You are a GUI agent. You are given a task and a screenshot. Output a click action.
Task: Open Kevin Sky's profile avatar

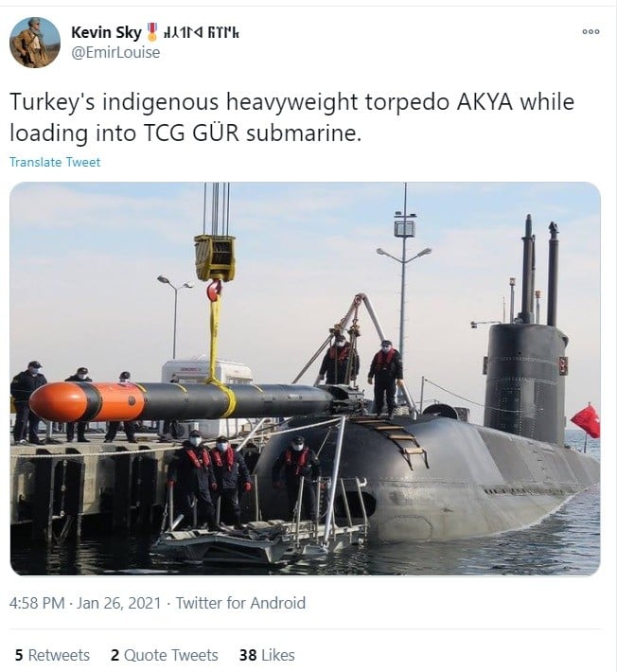[35, 43]
